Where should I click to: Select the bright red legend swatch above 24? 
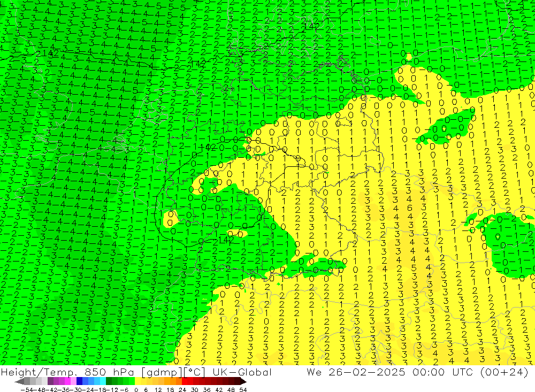(185, 381)
